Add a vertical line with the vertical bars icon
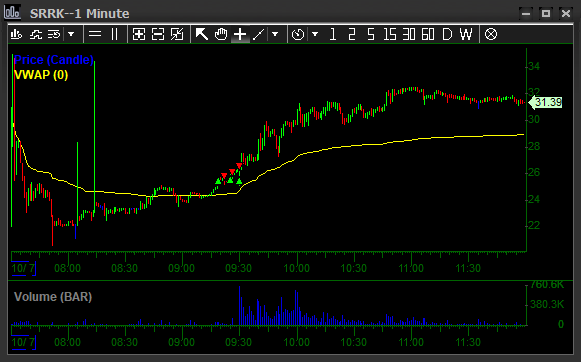581x362 pixels. coord(114,34)
